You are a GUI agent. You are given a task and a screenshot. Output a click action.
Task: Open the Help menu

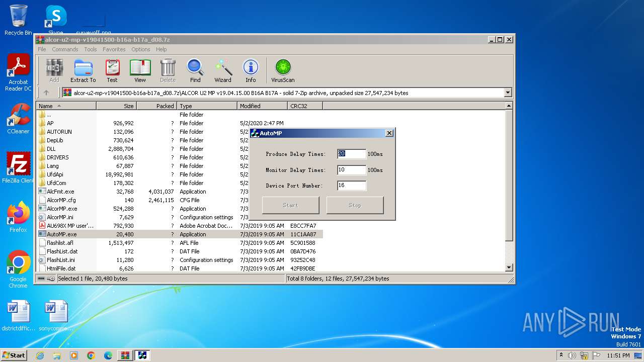click(x=161, y=49)
